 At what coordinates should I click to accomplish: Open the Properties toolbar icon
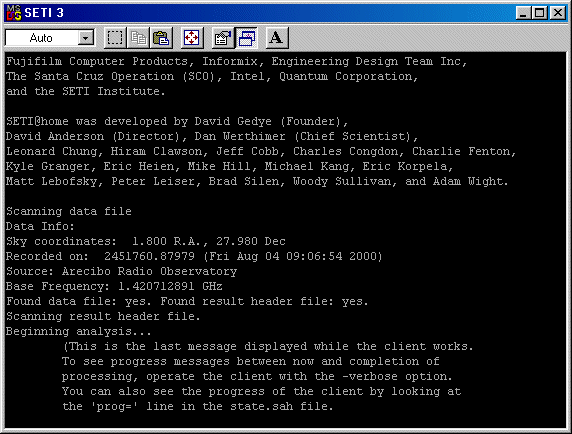coord(223,38)
